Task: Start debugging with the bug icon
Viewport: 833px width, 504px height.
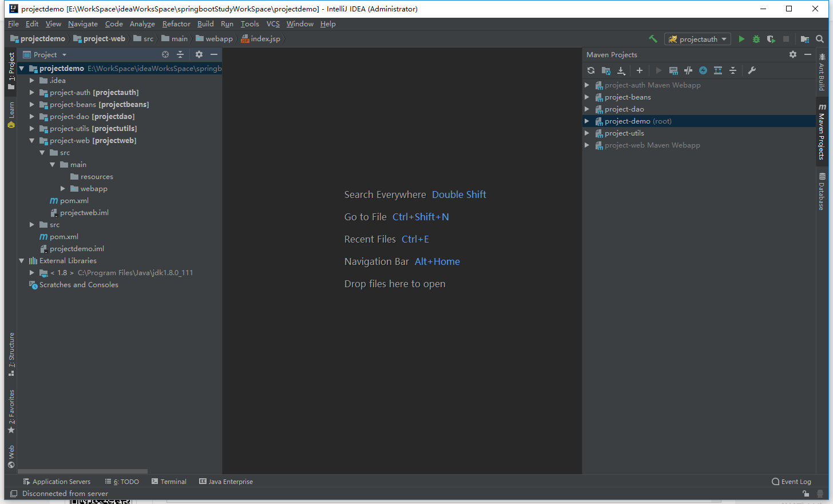Action: (x=756, y=39)
